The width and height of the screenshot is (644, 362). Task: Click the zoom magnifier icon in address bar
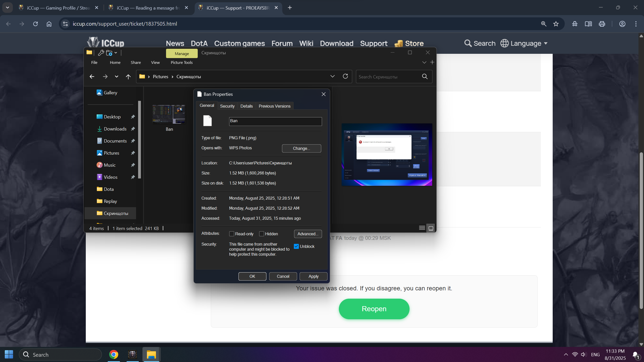[544, 24]
